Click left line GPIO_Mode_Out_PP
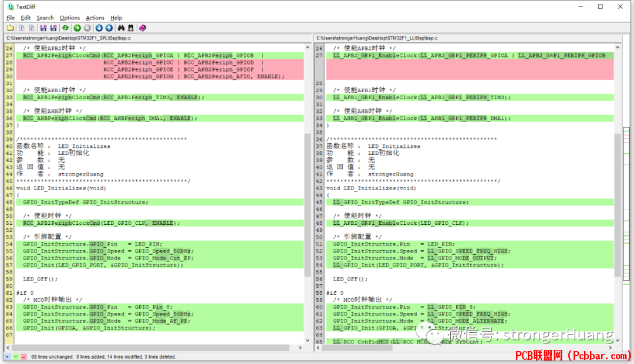Screen dimensions: 634x364 (160, 258)
